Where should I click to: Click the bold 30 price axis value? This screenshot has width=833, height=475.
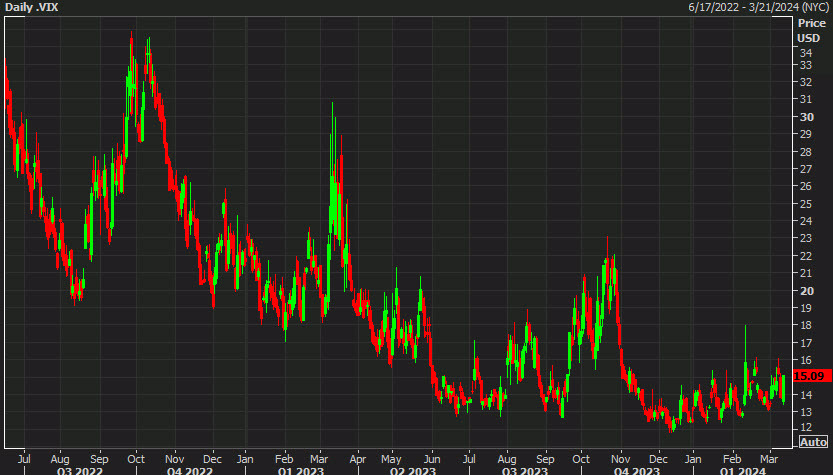[806, 117]
